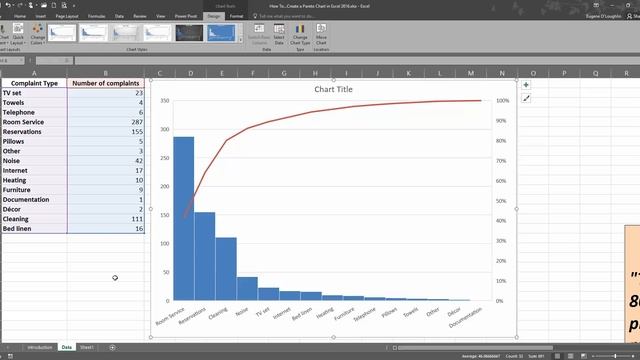Viewport: 640px width, 360px height.
Task: Select the Number of complaints header cell
Action: coord(106,83)
